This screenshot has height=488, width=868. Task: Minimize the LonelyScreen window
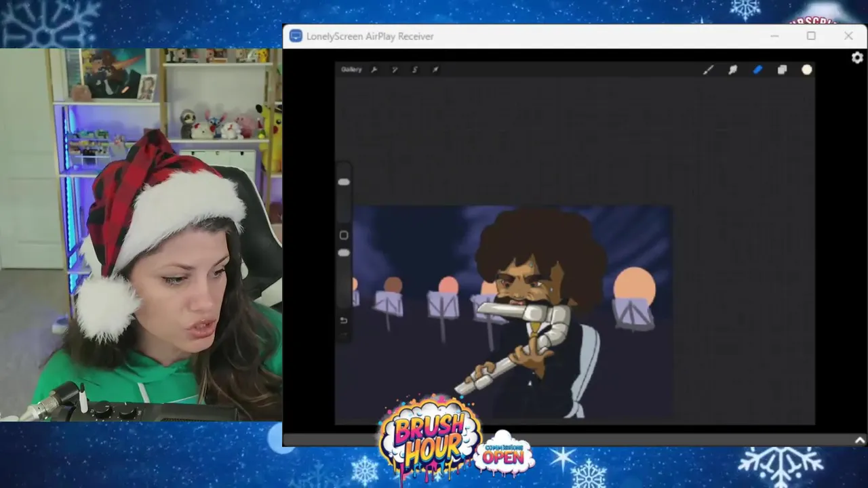click(x=775, y=36)
